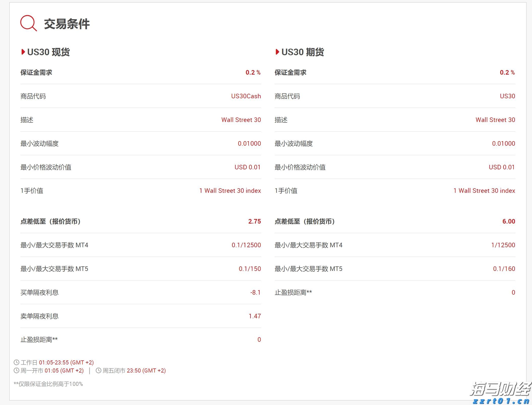Screen dimensions: 532x405
Task: Click the 0.2 % margin requirement value
Action: tap(253, 72)
